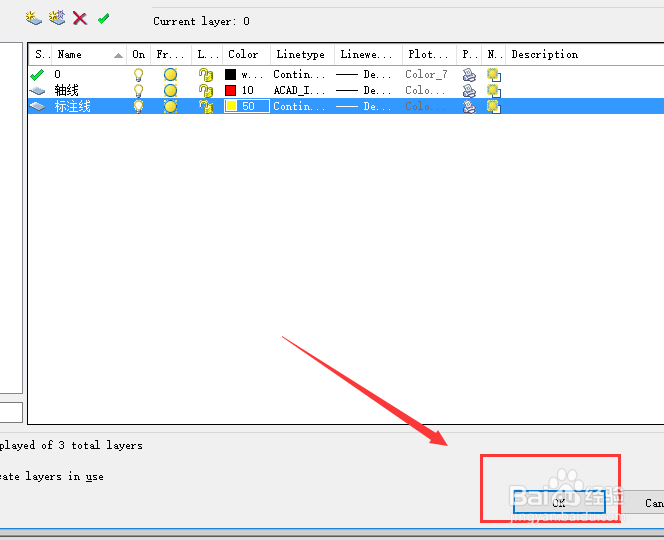Click the Linewe... column header

(x=368, y=55)
